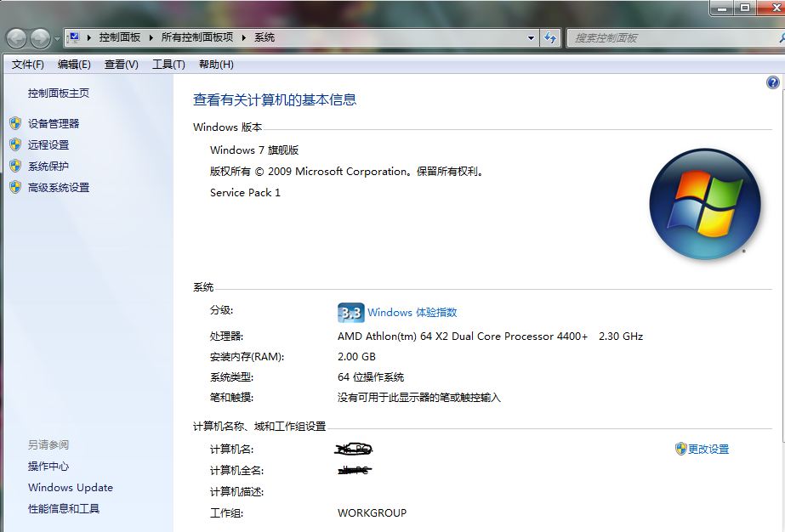
Task: Click the shield icon beside 系统保护
Action: pos(15,166)
